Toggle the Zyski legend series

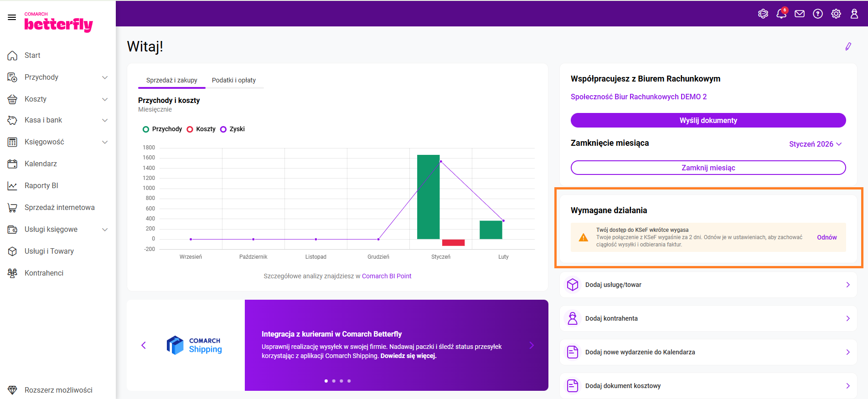click(232, 129)
